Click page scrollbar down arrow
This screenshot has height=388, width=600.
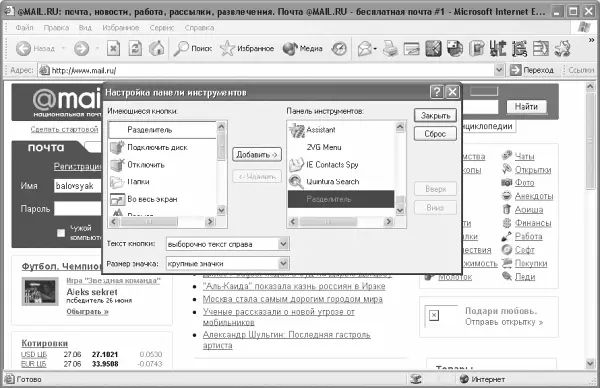coord(590,363)
